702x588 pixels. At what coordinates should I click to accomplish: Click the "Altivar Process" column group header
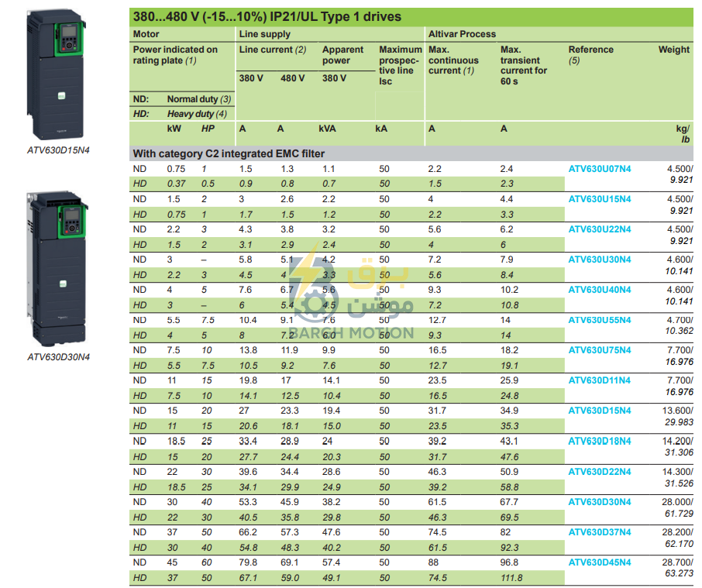tap(462, 34)
